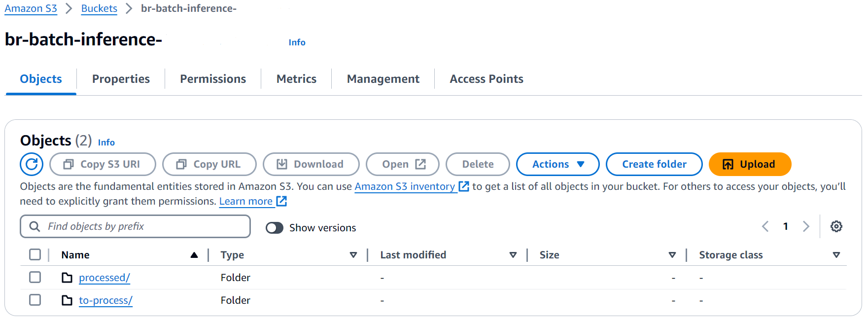Switch to the Objects tab

click(x=41, y=79)
